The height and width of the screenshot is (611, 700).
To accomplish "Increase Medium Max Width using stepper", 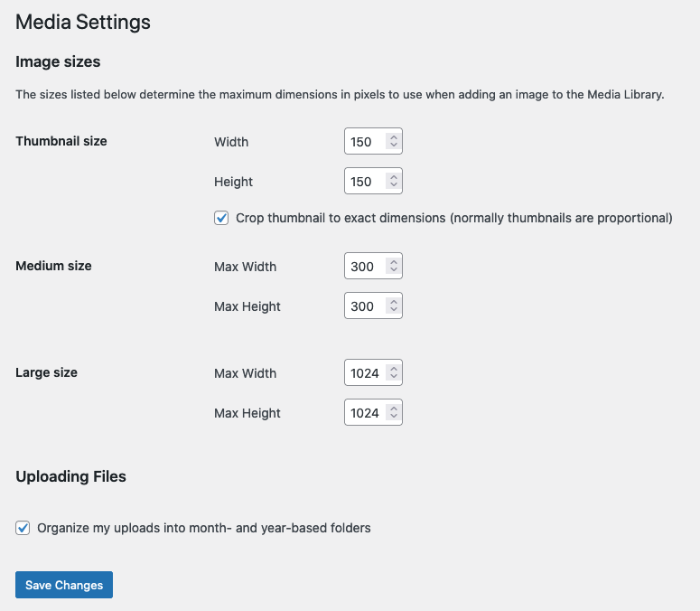I will click(393, 262).
